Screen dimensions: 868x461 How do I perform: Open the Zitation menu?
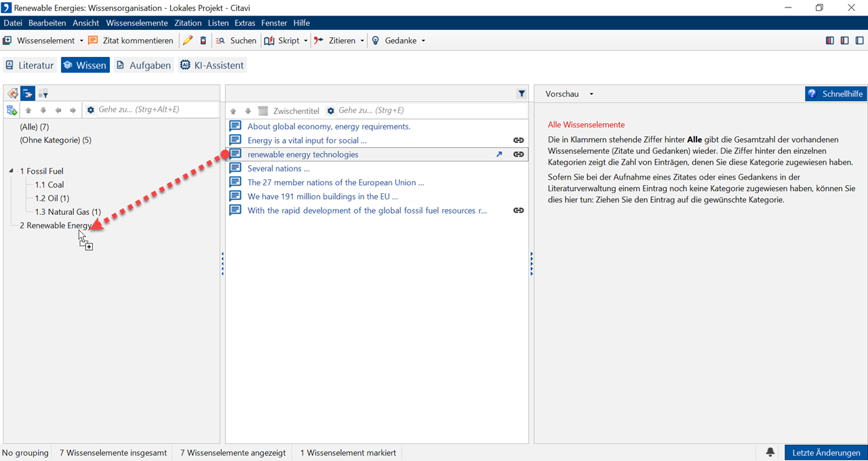(188, 23)
